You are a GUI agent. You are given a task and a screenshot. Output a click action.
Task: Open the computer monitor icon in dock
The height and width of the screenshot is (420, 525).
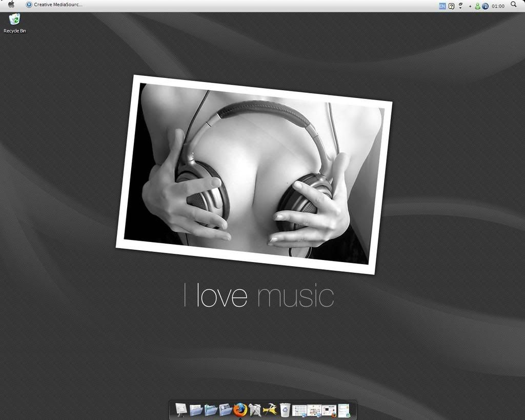[181, 410]
